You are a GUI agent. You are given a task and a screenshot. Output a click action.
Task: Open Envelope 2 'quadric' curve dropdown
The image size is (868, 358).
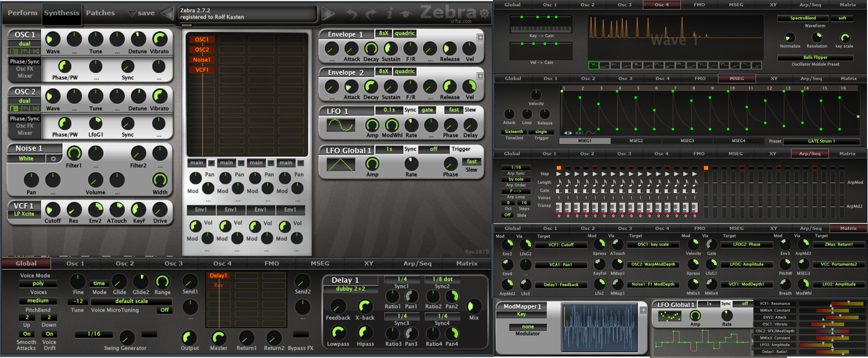click(x=405, y=71)
